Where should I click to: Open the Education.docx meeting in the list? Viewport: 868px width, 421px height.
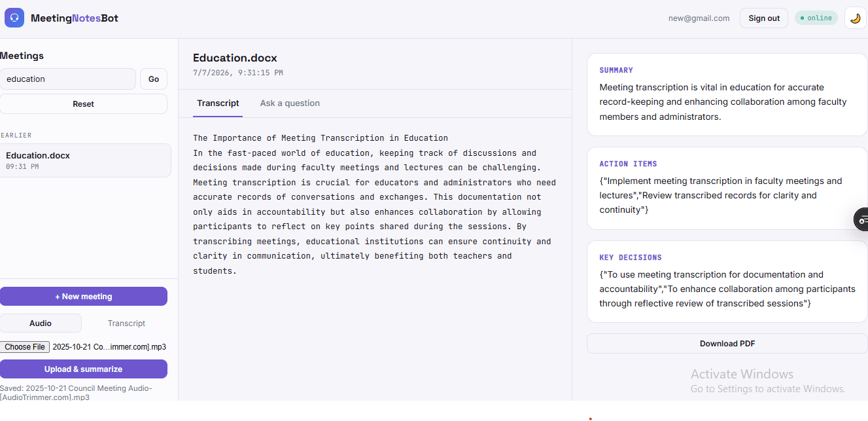pyautogui.click(x=85, y=160)
